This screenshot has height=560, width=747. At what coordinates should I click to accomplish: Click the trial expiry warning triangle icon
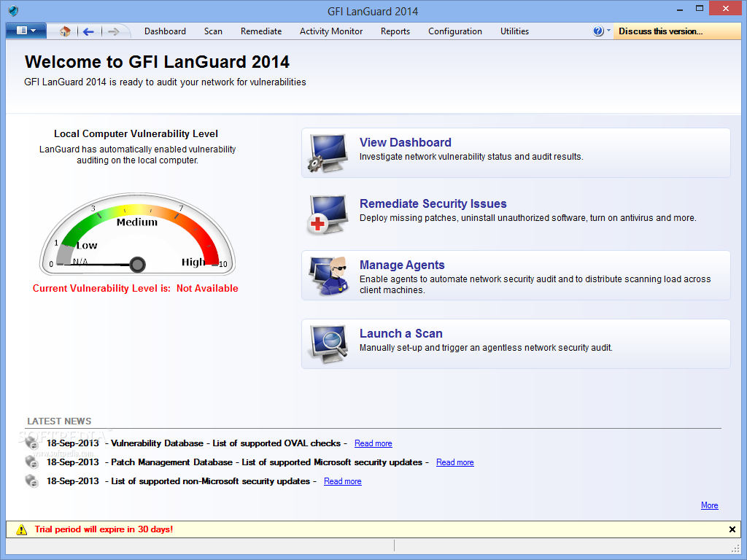pos(21,529)
